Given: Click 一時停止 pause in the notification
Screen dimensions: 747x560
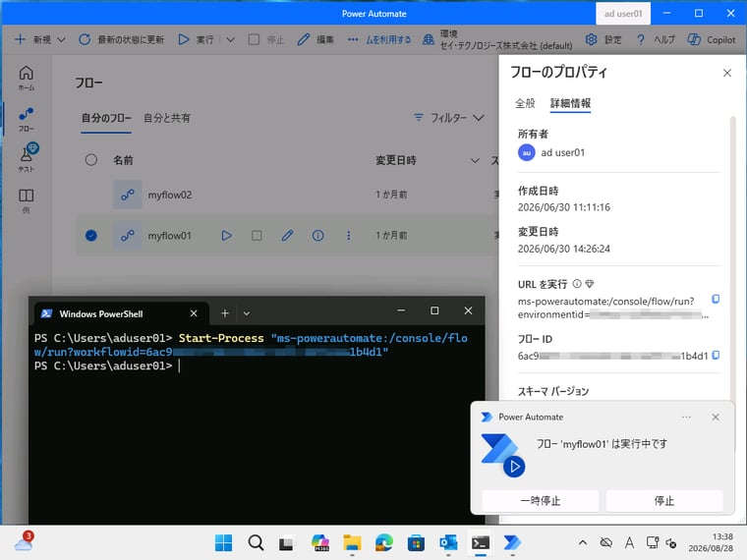Looking at the screenshot, I should [541, 500].
